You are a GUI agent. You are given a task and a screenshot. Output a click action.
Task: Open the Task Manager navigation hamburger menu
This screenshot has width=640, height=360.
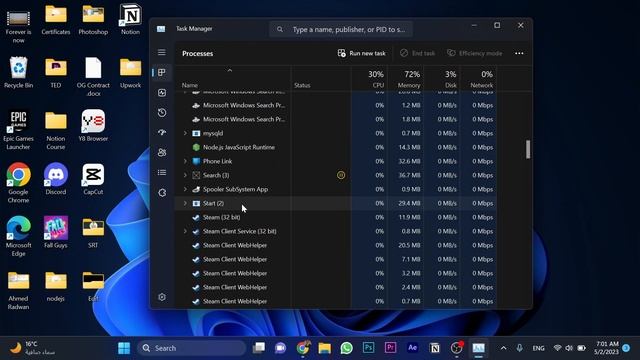(x=162, y=52)
